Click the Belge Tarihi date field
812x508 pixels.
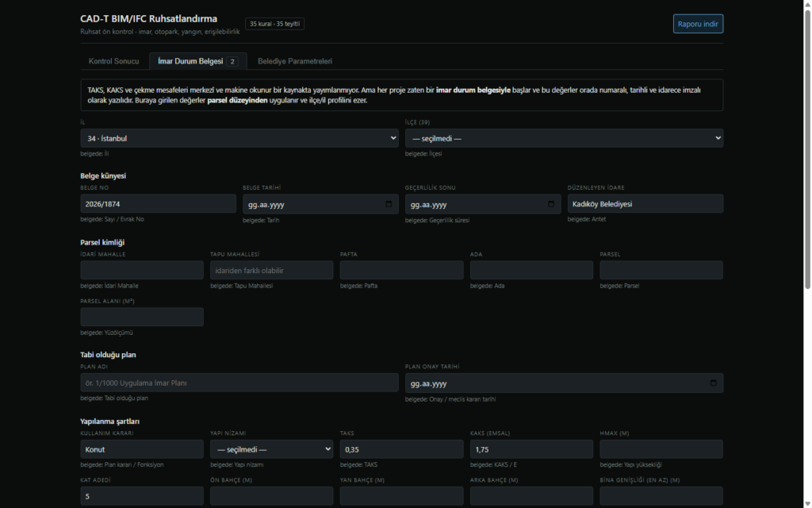320,204
